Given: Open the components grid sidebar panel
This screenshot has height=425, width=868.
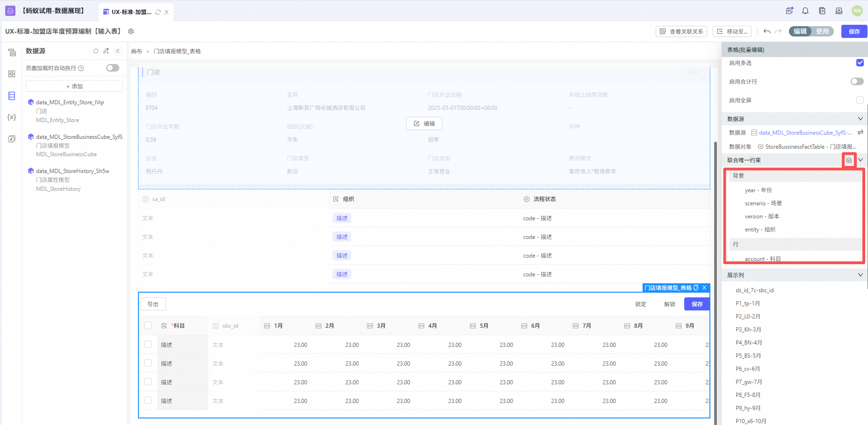Looking at the screenshot, I should pos(12,74).
